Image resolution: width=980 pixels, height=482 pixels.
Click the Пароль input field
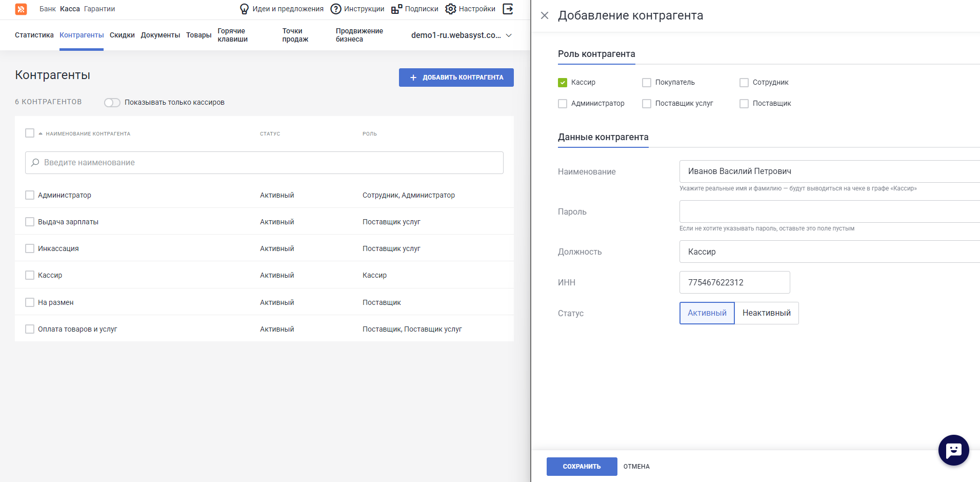pyautogui.click(x=829, y=211)
